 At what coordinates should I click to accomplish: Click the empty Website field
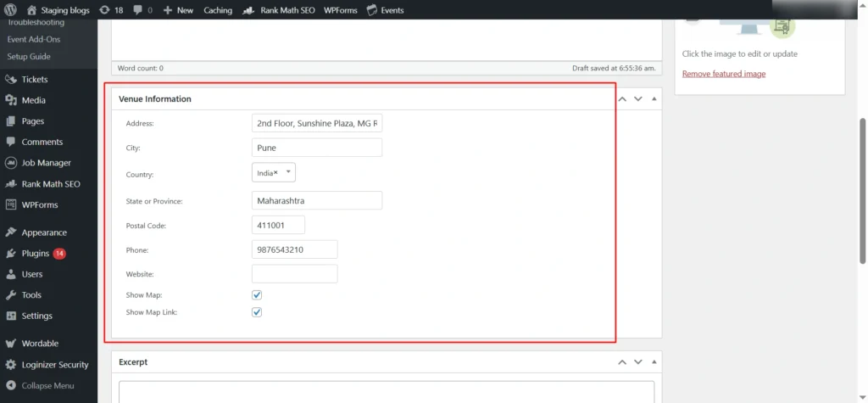coord(294,274)
